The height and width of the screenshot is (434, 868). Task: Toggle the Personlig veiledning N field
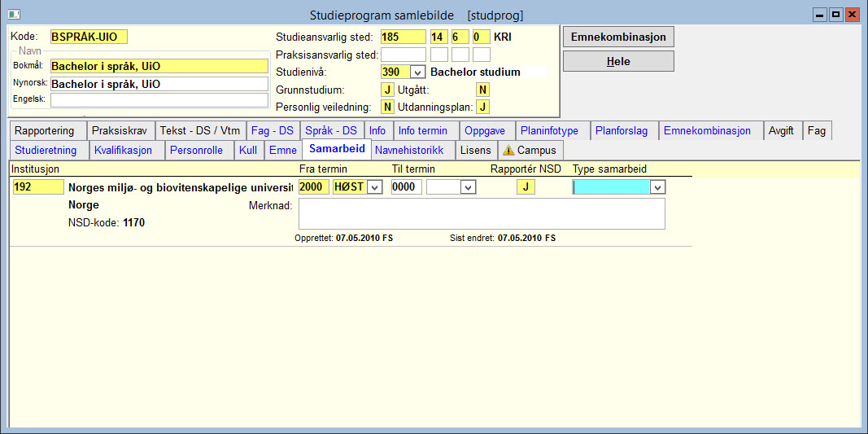pyautogui.click(x=387, y=107)
